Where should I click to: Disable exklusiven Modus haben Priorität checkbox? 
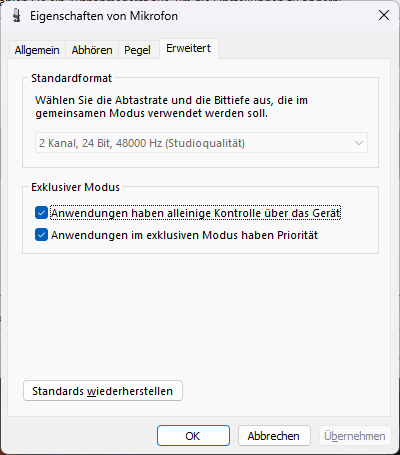(41, 235)
